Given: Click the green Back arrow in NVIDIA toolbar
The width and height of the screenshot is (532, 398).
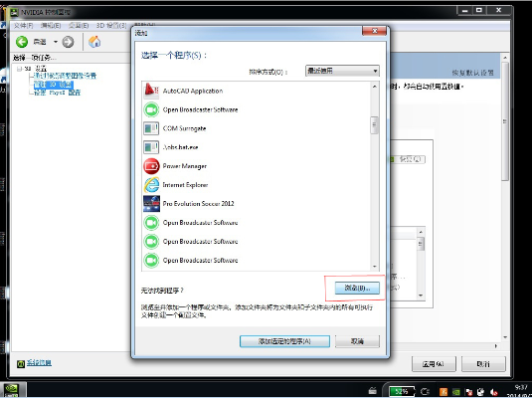Looking at the screenshot, I should tap(22, 42).
